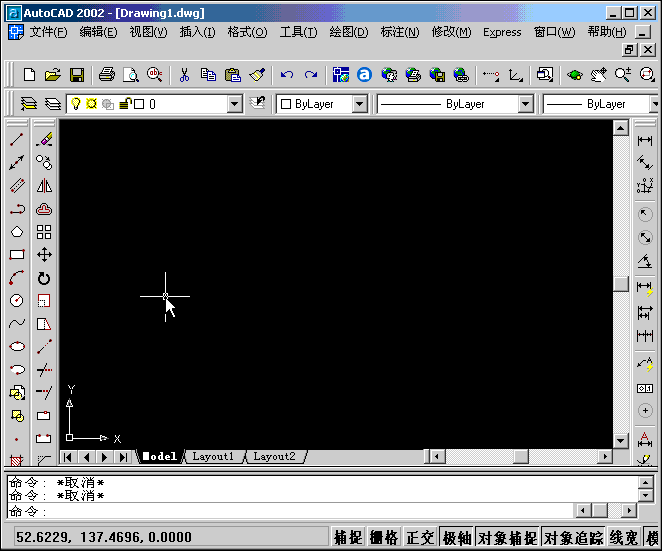Select the Move modify tool

[x=44, y=255]
